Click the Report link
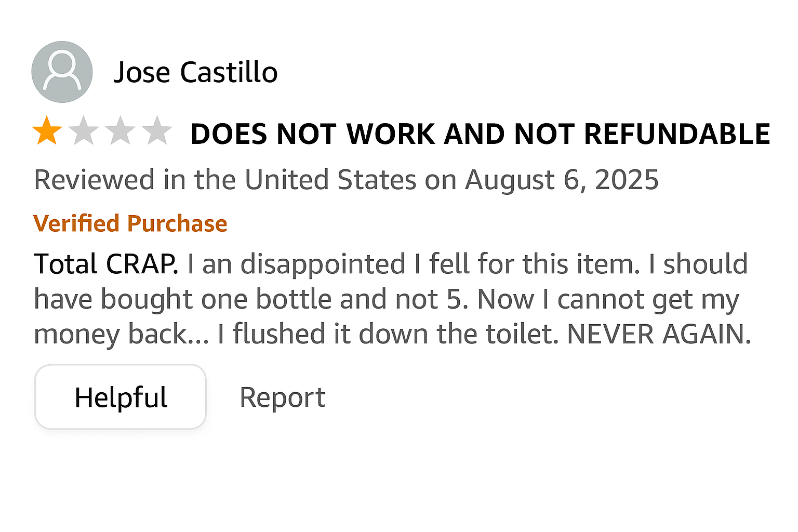Viewport: 798px width, 532px height. coord(282,397)
